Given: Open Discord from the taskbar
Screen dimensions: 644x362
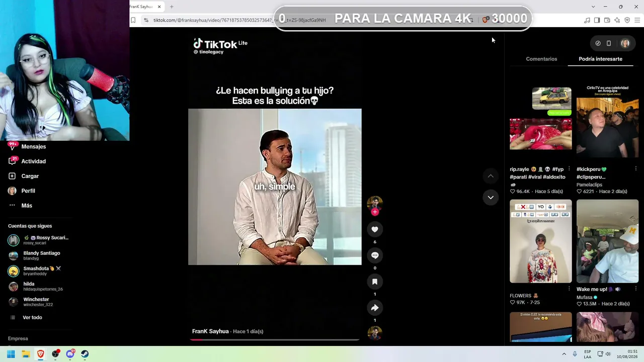Looking at the screenshot, I should click(x=70, y=354).
